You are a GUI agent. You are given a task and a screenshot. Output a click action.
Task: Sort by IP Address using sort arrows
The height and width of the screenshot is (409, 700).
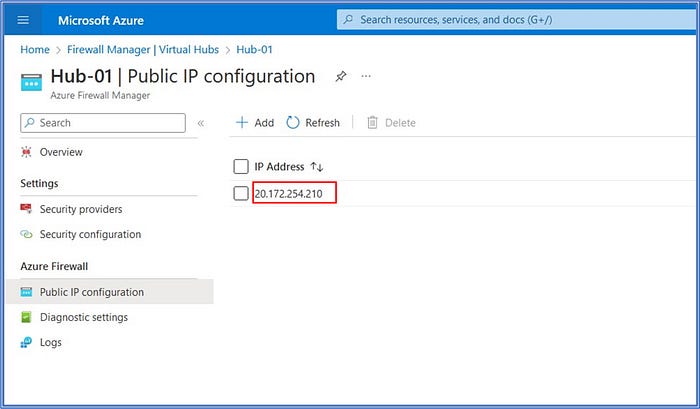[317, 167]
